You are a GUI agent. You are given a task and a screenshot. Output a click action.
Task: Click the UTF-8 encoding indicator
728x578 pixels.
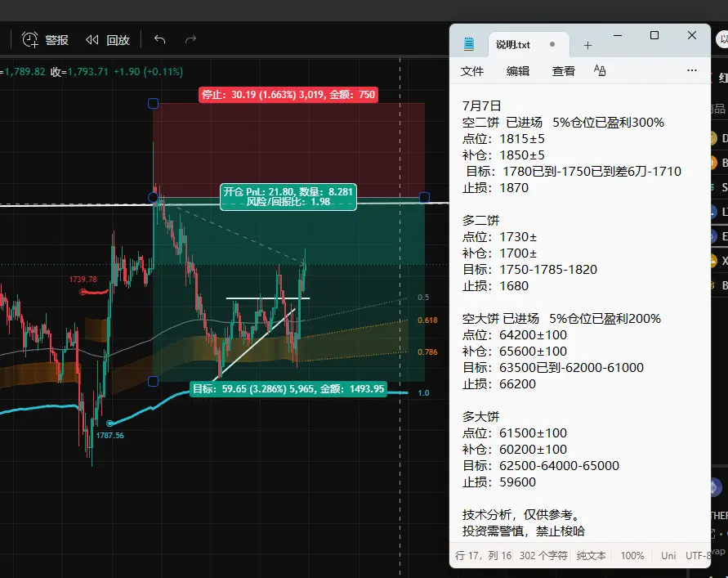click(x=698, y=556)
